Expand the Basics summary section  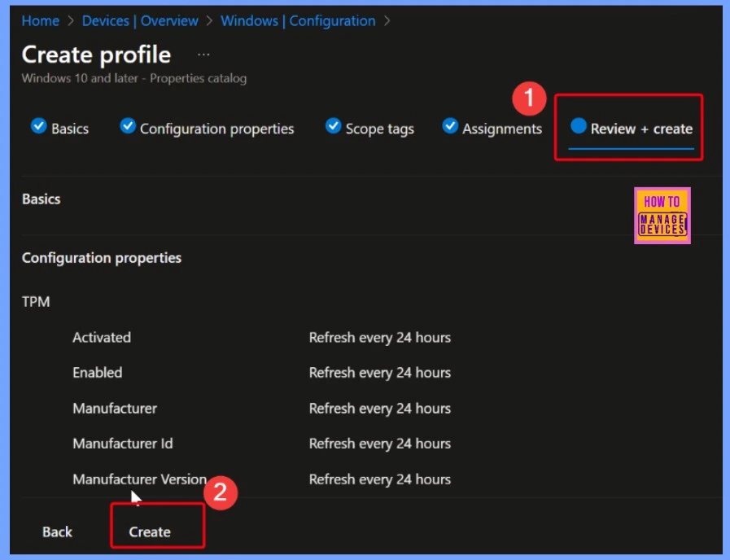[x=42, y=199]
